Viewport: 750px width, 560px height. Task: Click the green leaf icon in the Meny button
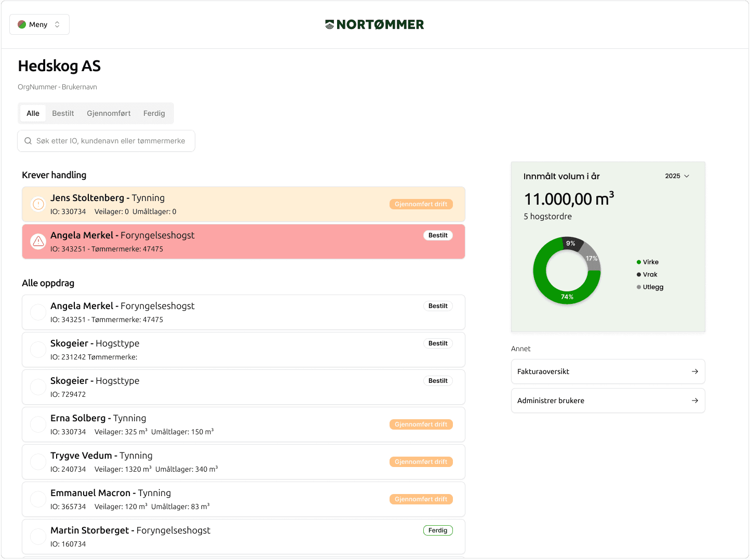point(21,24)
